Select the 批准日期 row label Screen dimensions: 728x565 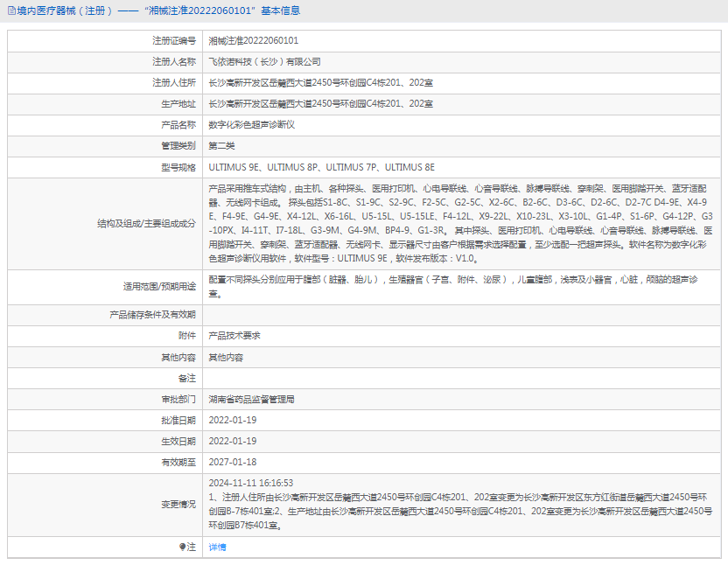(178, 420)
